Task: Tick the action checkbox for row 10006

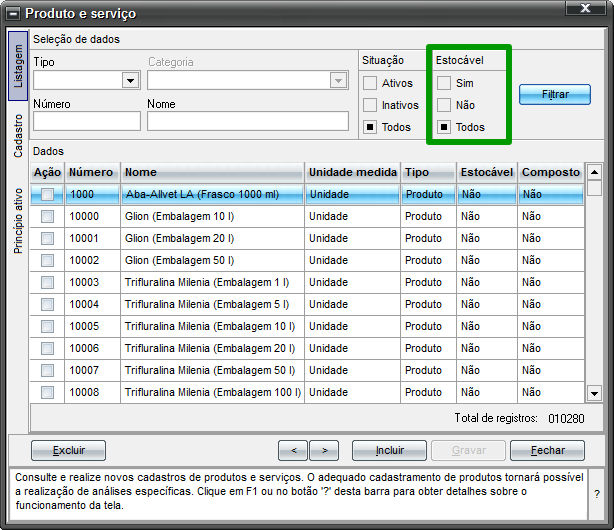Action: click(x=47, y=348)
